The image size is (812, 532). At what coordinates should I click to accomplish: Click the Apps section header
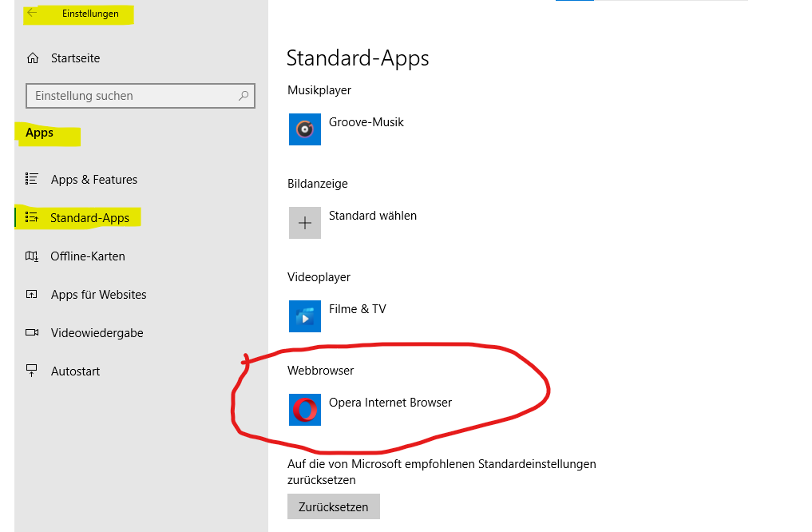[39, 133]
